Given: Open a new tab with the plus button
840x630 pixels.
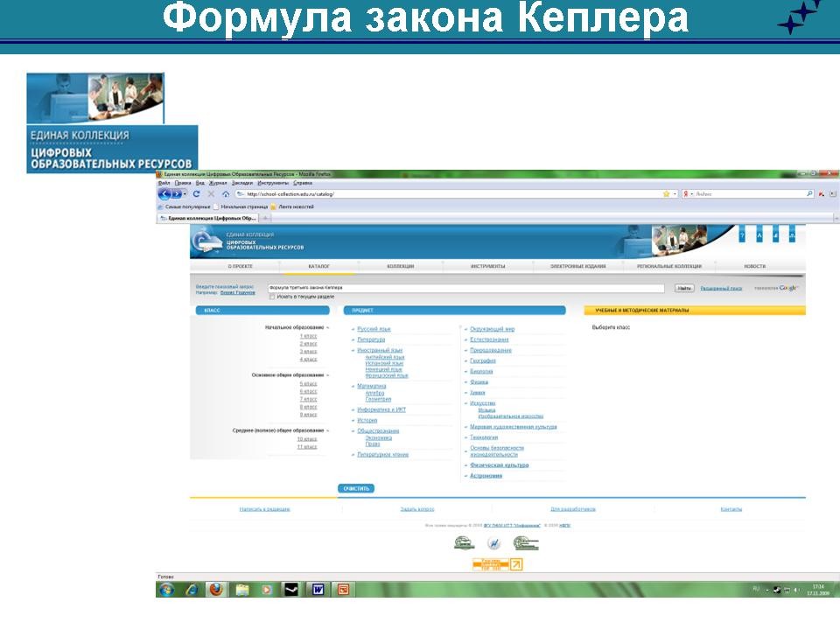Looking at the screenshot, I should pyautogui.click(x=266, y=217).
